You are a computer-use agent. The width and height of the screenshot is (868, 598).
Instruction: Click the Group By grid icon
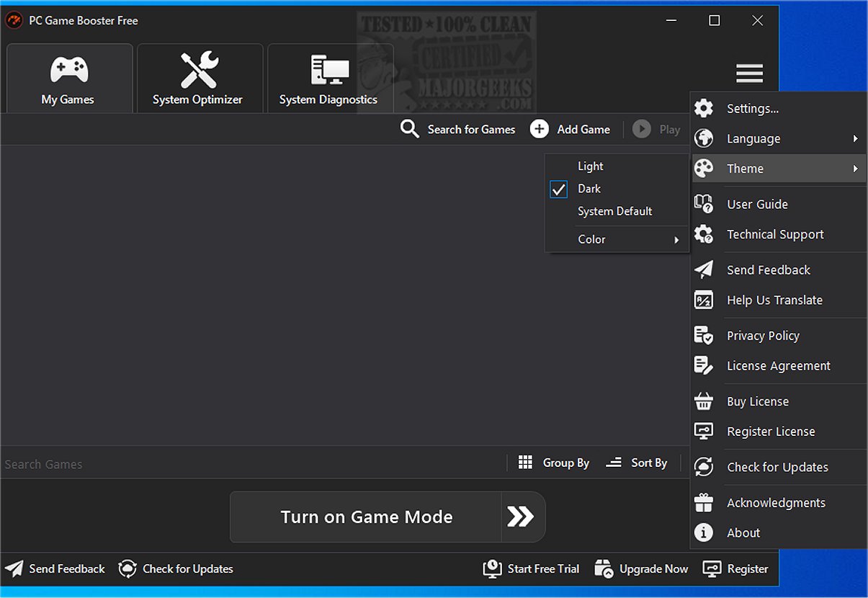tap(526, 463)
